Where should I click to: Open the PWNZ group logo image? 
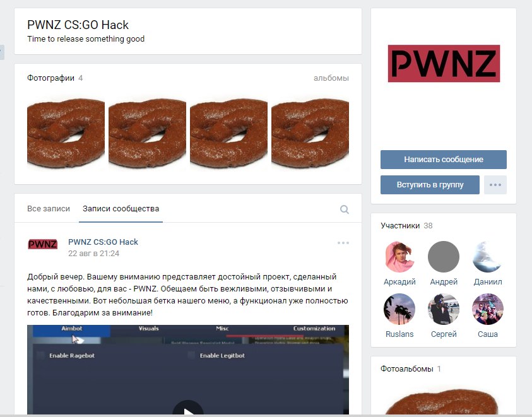(x=444, y=64)
